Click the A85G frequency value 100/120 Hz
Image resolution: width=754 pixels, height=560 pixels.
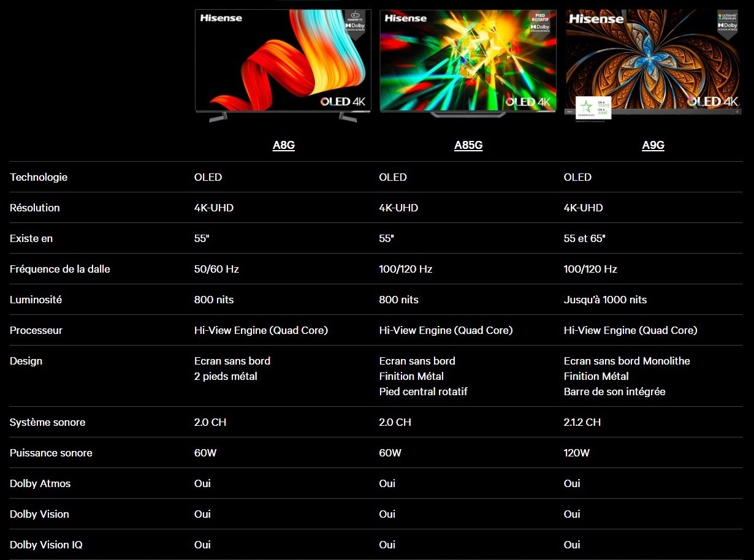(x=406, y=269)
